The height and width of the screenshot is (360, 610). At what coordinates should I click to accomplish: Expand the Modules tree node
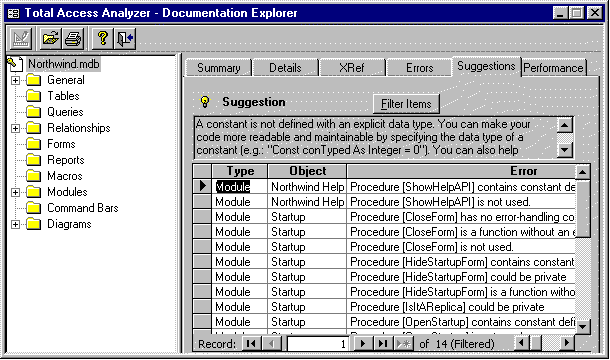[15, 192]
